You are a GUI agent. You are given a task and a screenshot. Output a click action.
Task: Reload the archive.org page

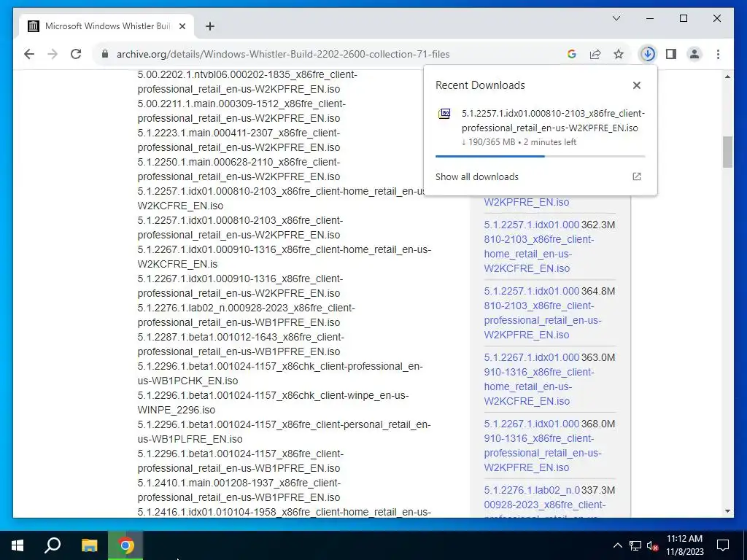tap(76, 54)
